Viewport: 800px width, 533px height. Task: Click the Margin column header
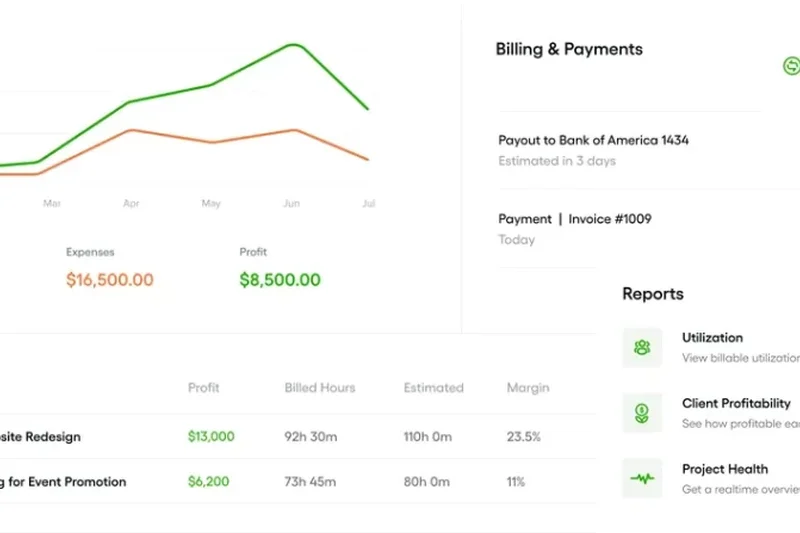pos(527,387)
